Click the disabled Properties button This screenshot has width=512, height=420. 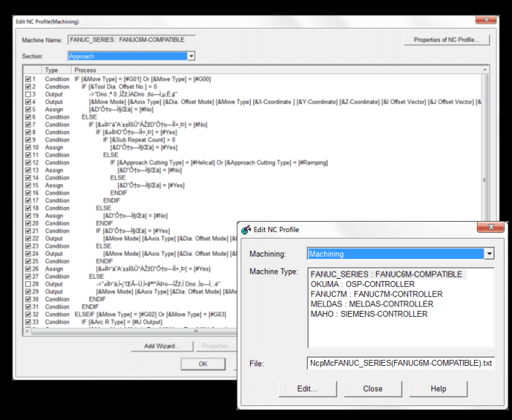click(x=216, y=346)
